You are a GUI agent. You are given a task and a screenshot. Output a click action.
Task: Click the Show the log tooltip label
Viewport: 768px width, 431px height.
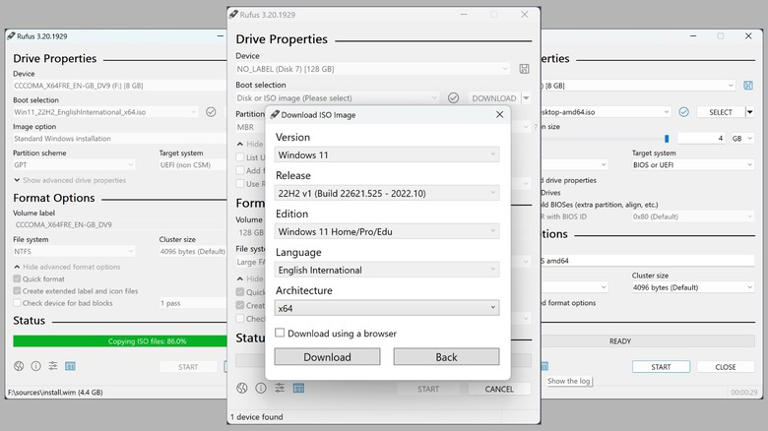[x=569, y=381]
